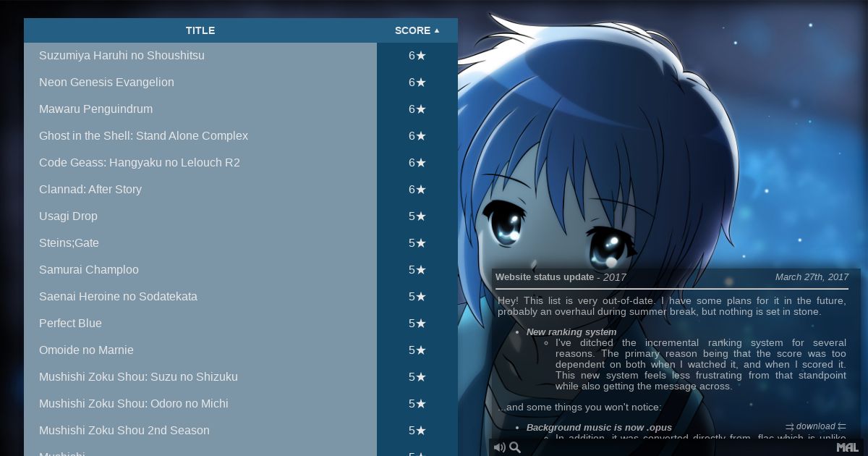Viewport: 868px width, 456px height.
Task: Click the 6★ score of Clannad: After Story
Action: [417, 190]
